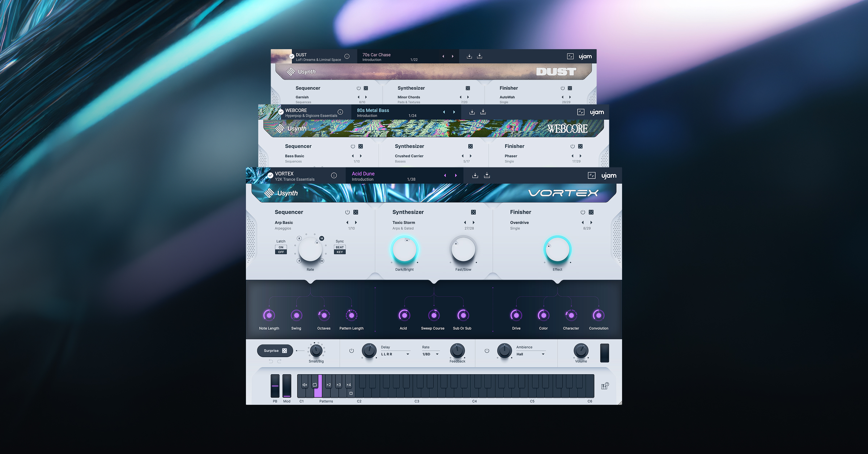
Task: Toggle the Delay power button
Action: (x=352, y=351)
